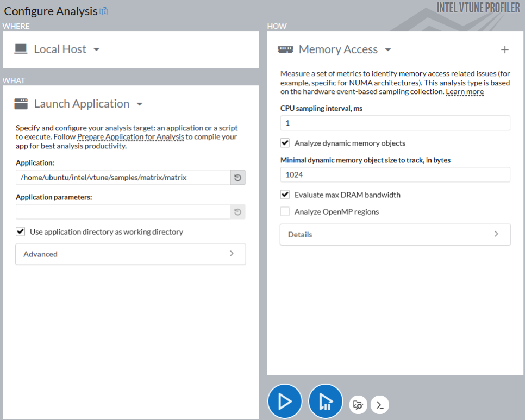Viewport: 525px width, 420px height.
Task: Click the search binaries folder icon
Action: pyautogui.click(x=358, y=404)
